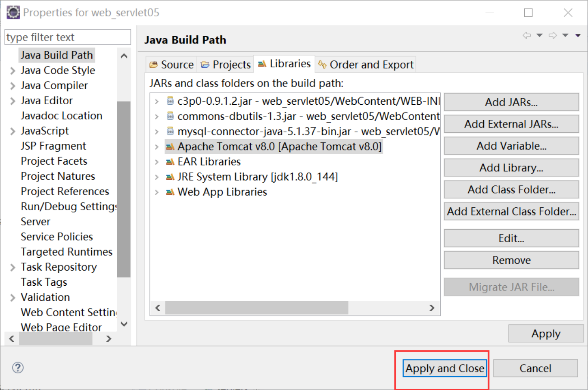Click the Add JARs... button
Screen dimensions: 588x390
pos(511,102)
